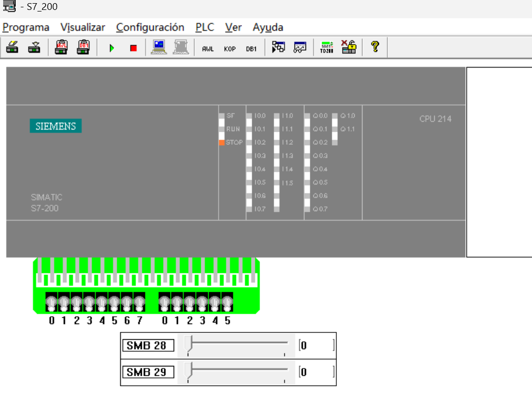Click the padlock with red X icon
Screen dimensions: 532x403
tap(348, 47)
